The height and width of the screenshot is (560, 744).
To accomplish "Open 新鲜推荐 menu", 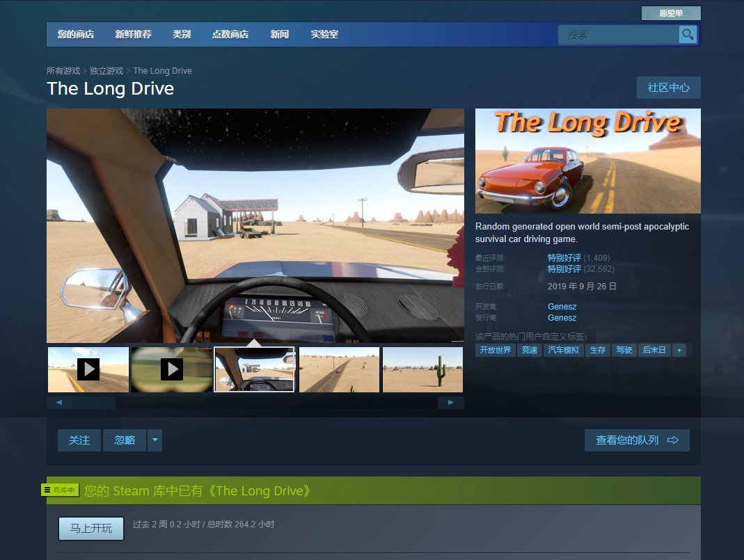I will pyautogui.click(x=133, y=34).
